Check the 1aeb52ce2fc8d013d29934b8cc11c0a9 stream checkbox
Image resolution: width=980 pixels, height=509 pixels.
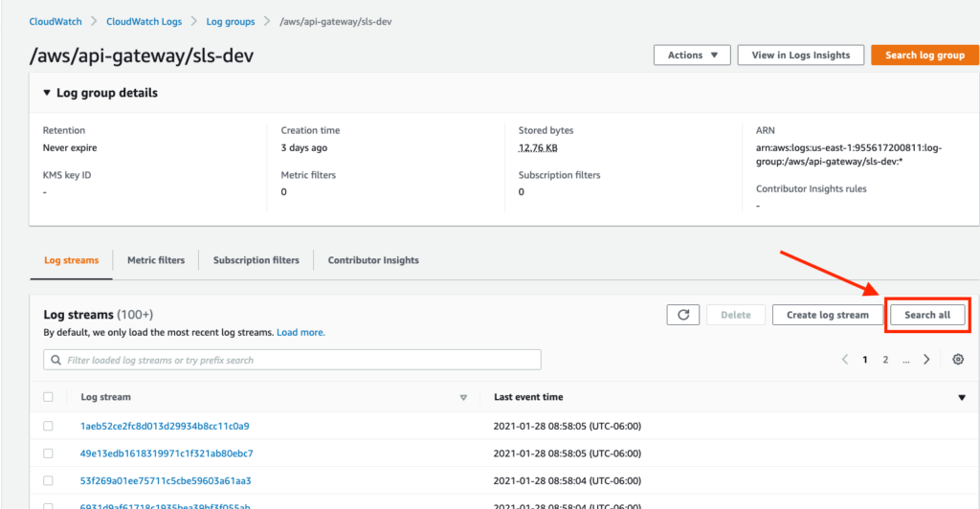coord(49,426)
